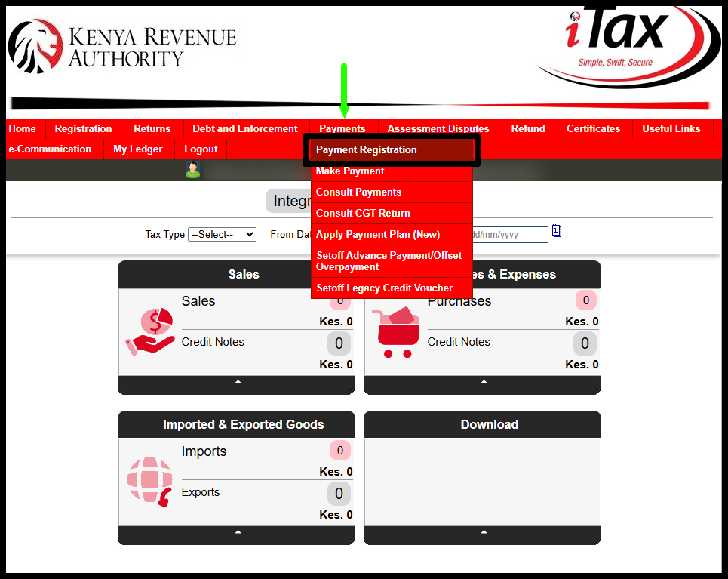Open the To Date calendar picker icon
728x579 pixels.
(x=557, y=231)
